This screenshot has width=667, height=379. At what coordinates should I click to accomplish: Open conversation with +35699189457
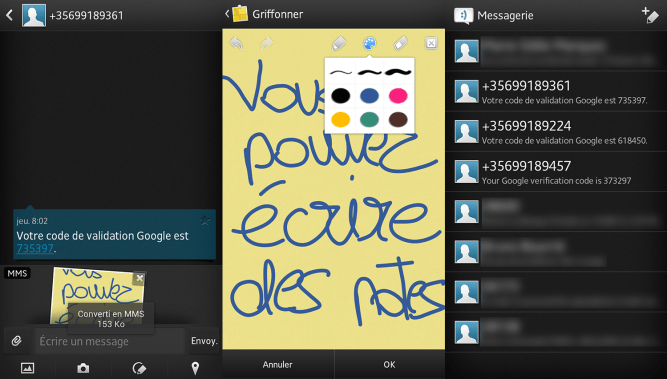556,172
